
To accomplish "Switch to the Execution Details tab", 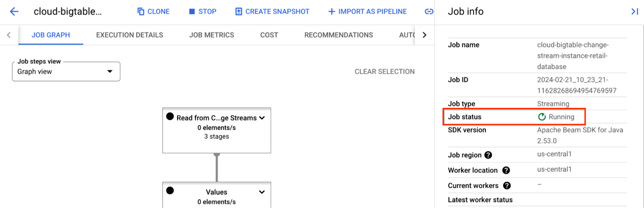I will tap(130, 35).
